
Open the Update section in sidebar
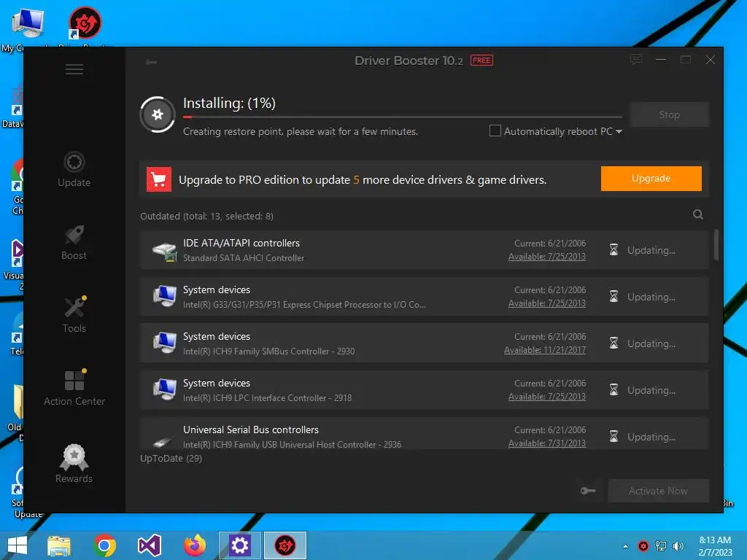pos(74,169)
